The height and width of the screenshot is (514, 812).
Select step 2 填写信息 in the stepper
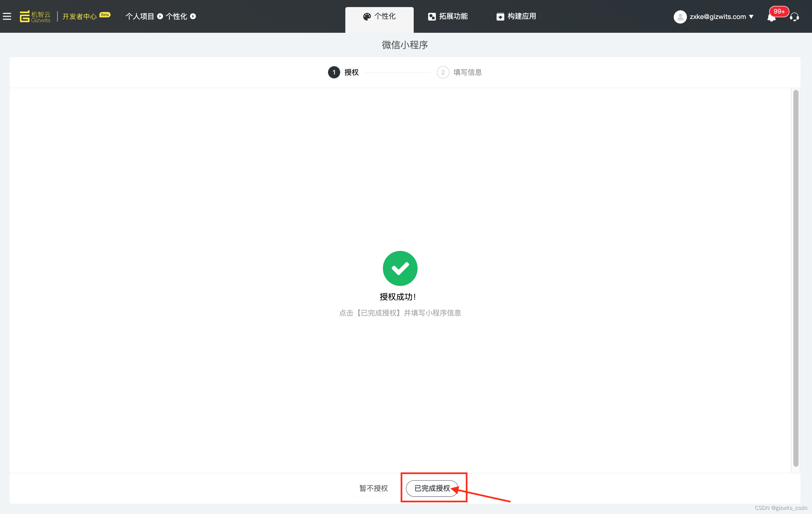pos(459,72)
